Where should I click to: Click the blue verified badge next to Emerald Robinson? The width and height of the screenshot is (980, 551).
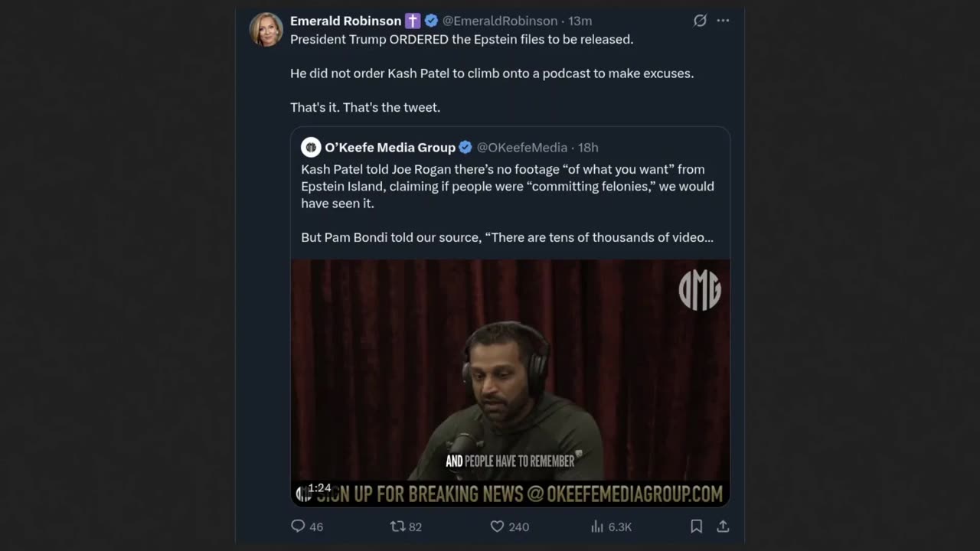pyautogui.click(x=432, y=21)
